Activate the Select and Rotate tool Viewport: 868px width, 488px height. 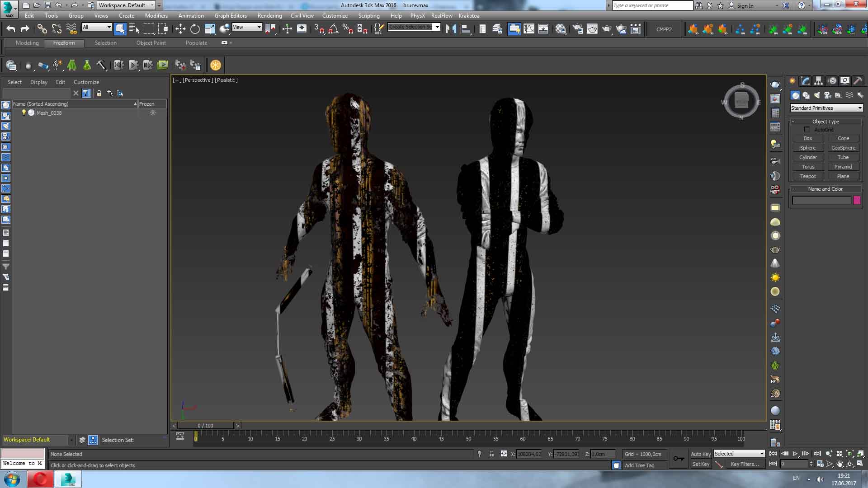coord(195,29)
